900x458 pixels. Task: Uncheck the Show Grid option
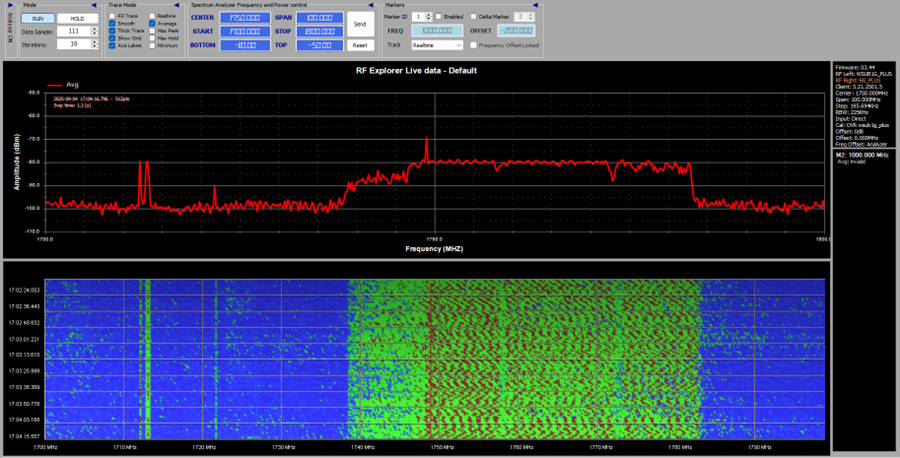point(112,38)
